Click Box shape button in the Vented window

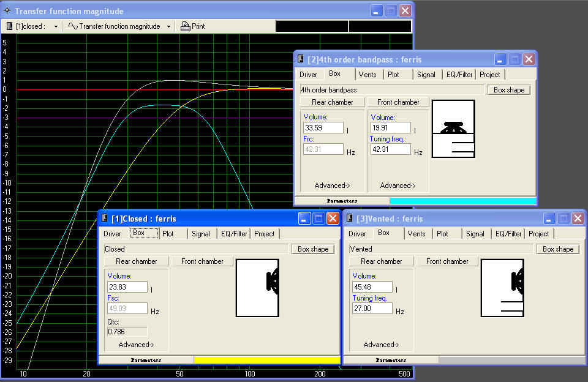(x=558, y=249)
